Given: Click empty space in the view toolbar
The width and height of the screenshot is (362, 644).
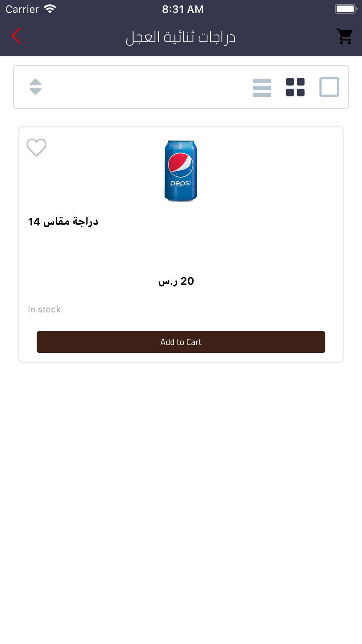Looking at the screenshot, I should (145, 87).
